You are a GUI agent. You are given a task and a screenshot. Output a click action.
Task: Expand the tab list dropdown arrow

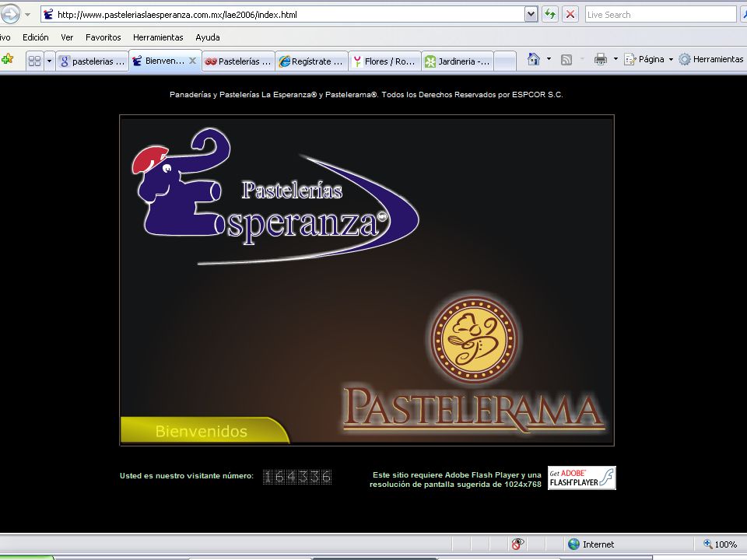click(49, 61)
